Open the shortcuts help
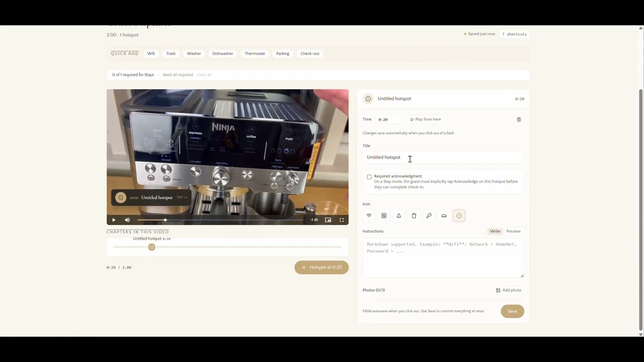Image resolution: width=644 pixels, height=362 pixels. [x=514, y=34]
